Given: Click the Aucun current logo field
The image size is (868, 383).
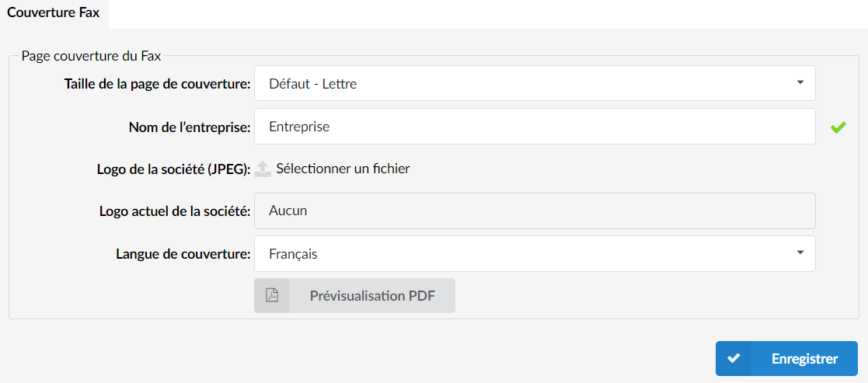Looking at the screenshot, I should (535, 211).
